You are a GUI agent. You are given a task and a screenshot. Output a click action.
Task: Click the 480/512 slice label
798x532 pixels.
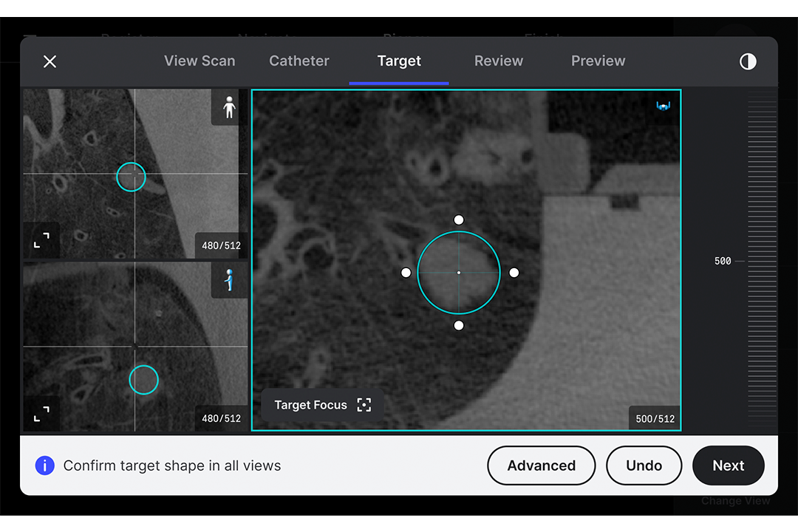(x=221, y=245)
